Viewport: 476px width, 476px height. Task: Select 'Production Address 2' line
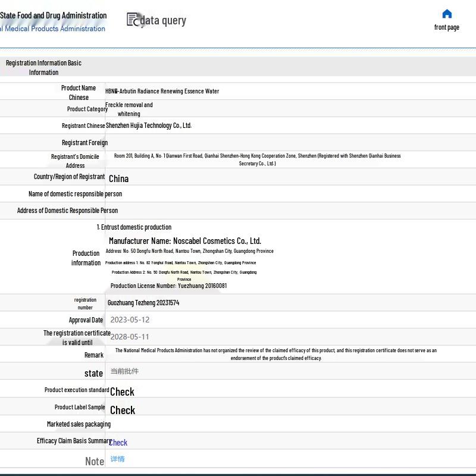(184, 275)
